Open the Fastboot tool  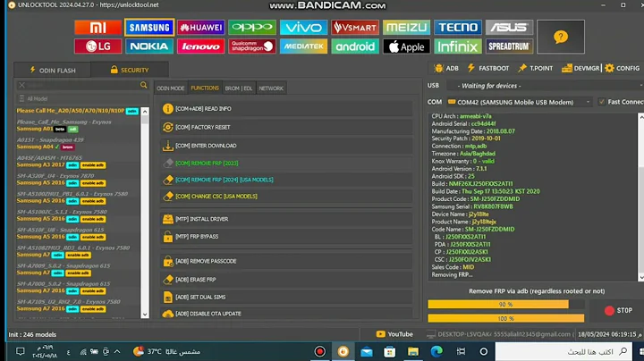(488, 68)
